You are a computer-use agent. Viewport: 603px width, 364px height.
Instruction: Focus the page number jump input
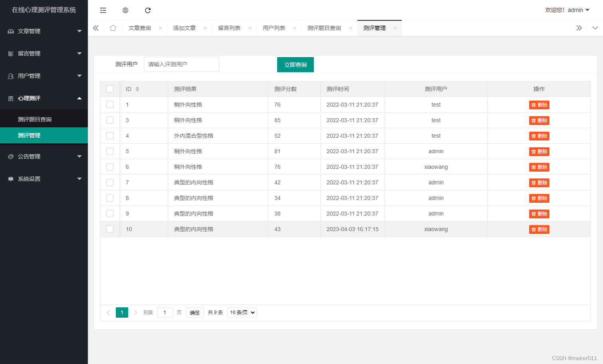[x=165, y=313]
